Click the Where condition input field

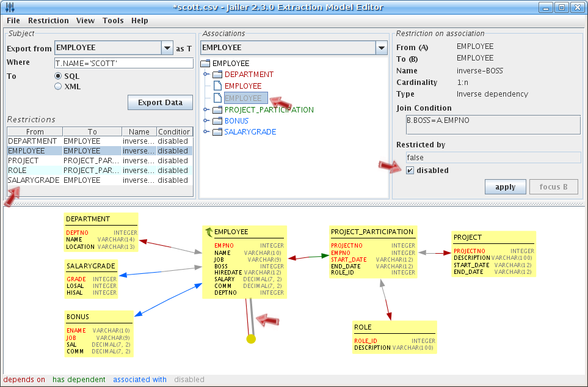tap(124, 63)
